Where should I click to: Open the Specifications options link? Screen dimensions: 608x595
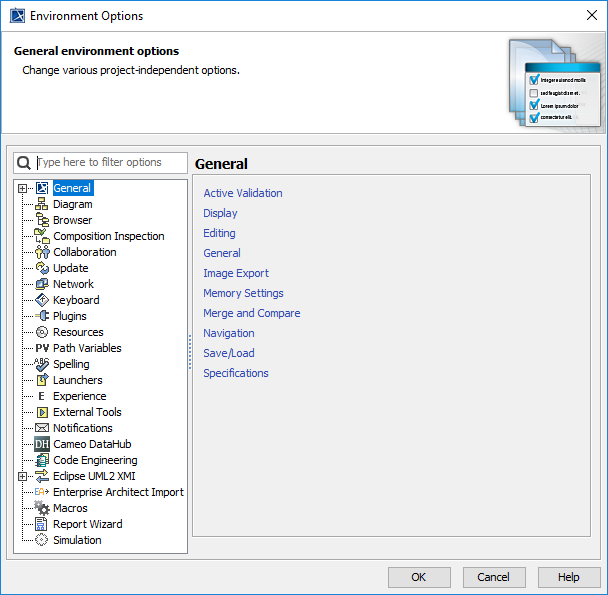pyautogui.click(x=236, y=373)
